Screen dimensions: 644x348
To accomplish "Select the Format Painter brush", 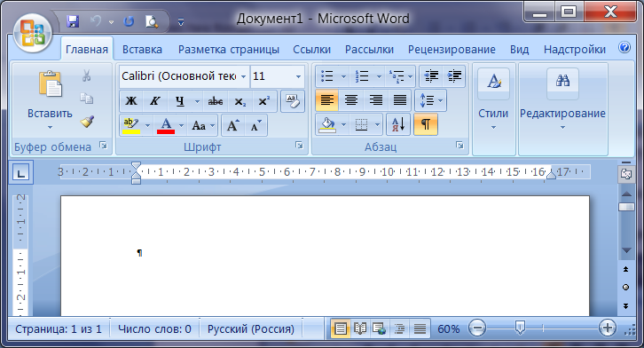I will click(87, 122).
